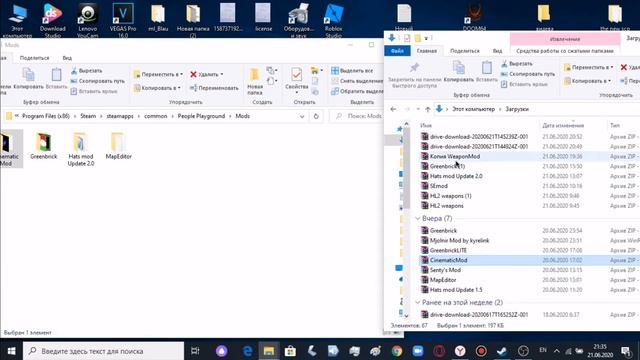640x360 pixels.
Task: Click Copy in the Downloads window ribbon
Action: tap(459, 72)
